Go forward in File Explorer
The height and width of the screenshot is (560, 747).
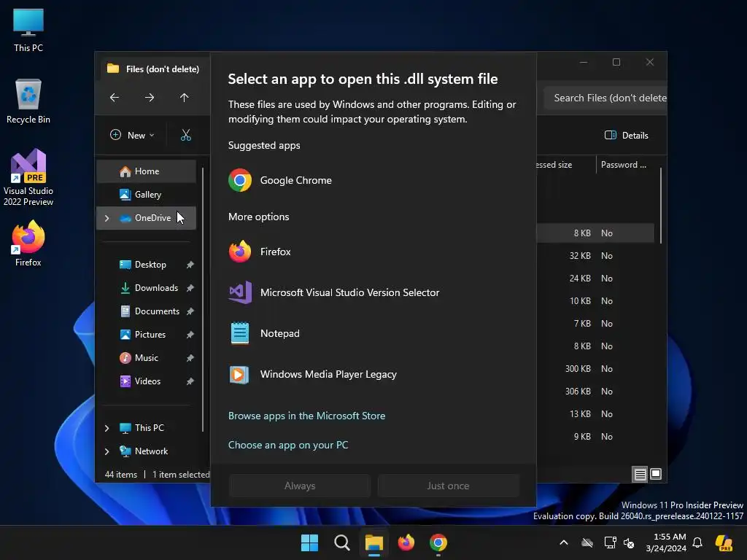(150, 98)
